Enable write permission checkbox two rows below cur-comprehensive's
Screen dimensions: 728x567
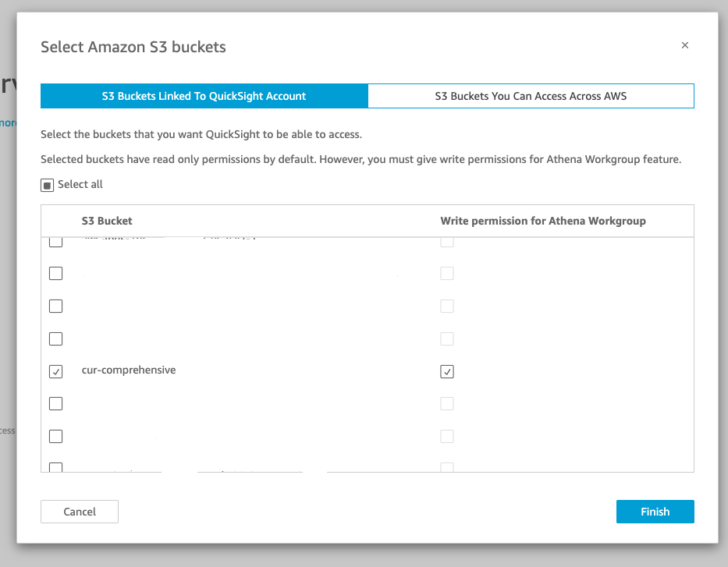click(447, 436)
